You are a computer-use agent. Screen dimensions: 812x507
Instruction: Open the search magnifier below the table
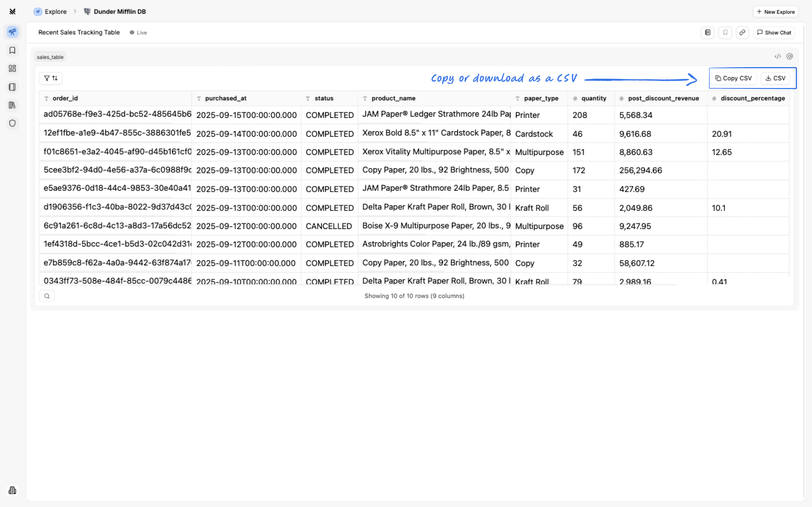(x=47, y=295)
